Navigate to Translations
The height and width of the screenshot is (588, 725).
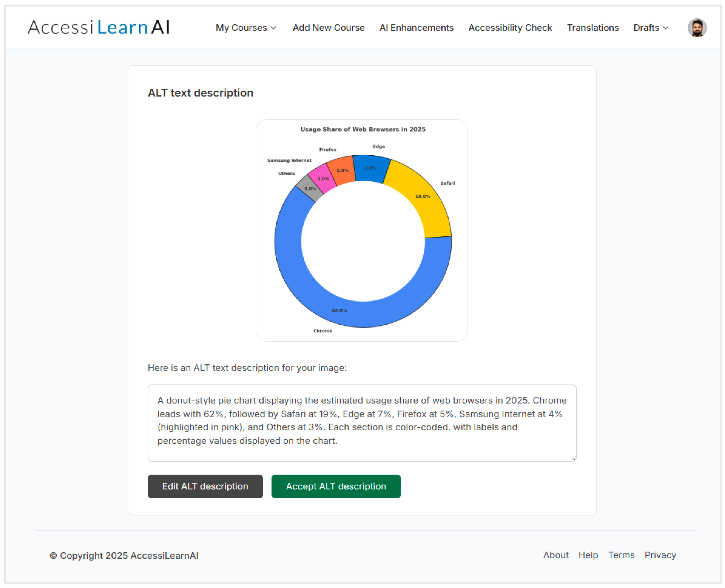(592, 28)
